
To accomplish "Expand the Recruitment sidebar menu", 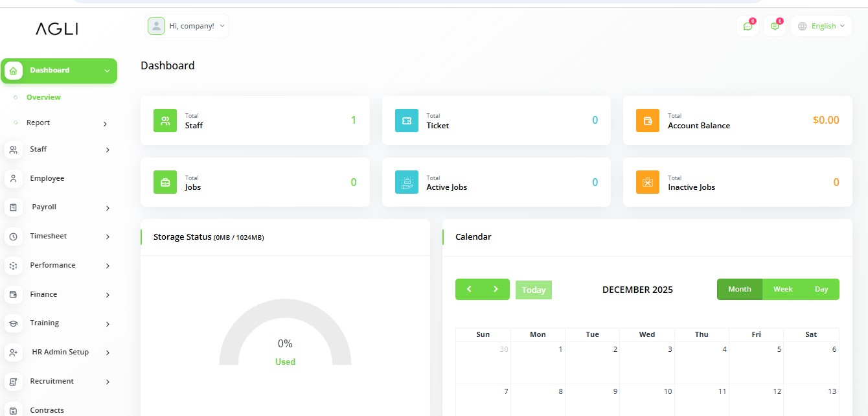I will pos(58,382).
